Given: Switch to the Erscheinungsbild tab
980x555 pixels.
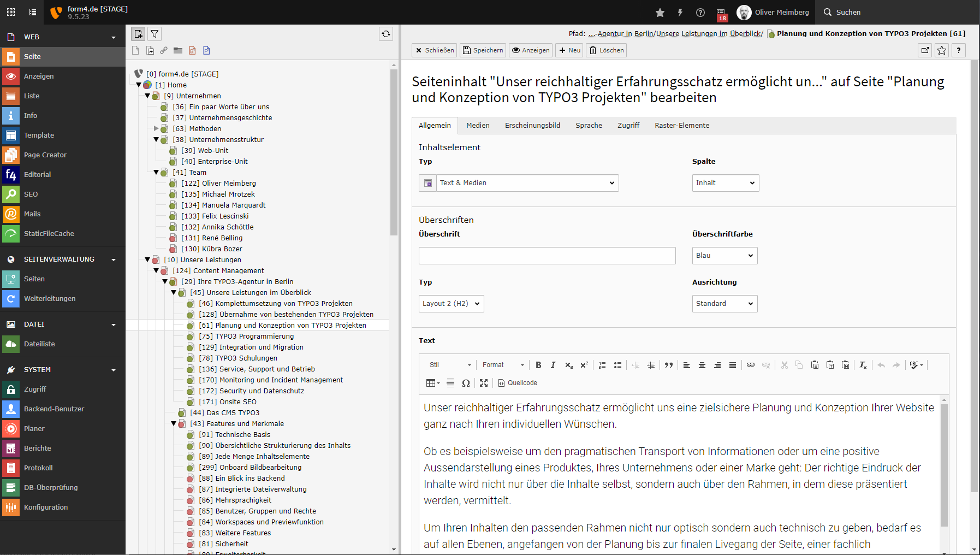Looking at the screenshot, I should point(532,126).
